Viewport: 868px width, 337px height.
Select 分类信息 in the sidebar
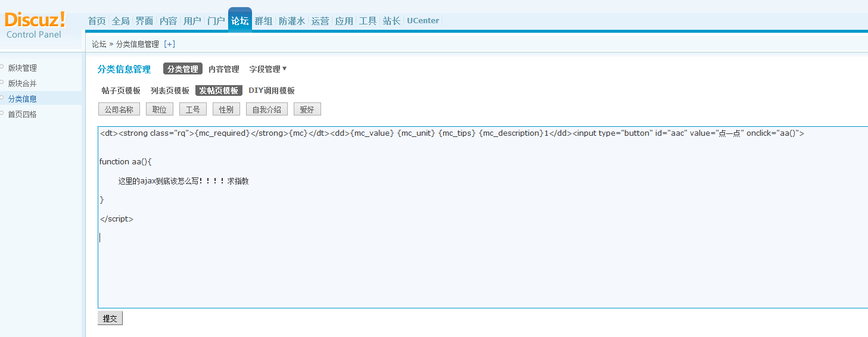click(x=23, y=99)
